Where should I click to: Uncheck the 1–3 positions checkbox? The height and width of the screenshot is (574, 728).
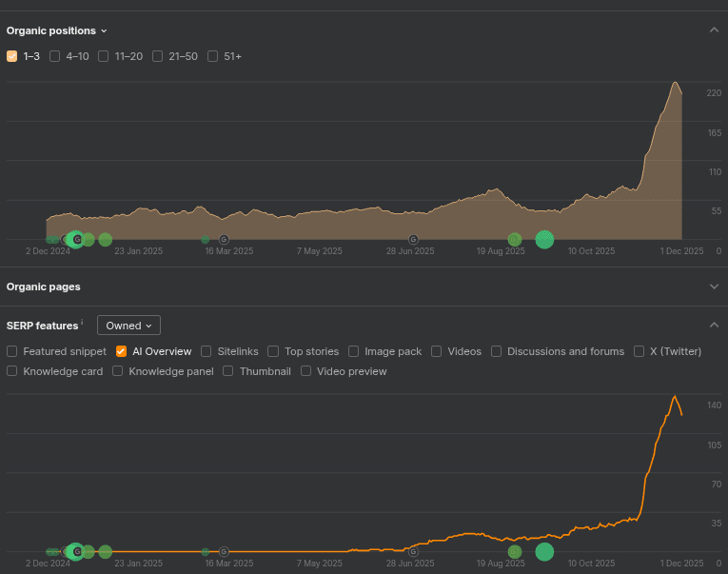pyautogui.click(x=12, y=56)
